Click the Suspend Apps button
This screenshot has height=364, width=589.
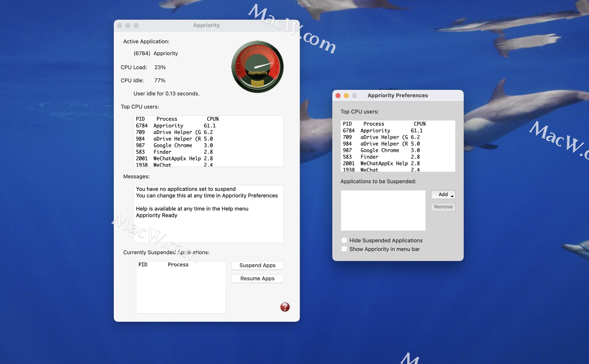pos(257,265)
